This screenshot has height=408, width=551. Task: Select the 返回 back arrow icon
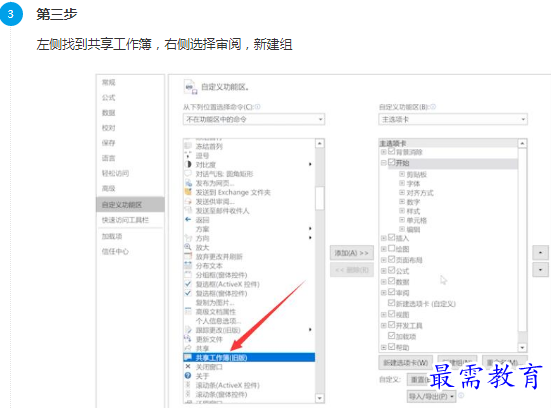188,219
